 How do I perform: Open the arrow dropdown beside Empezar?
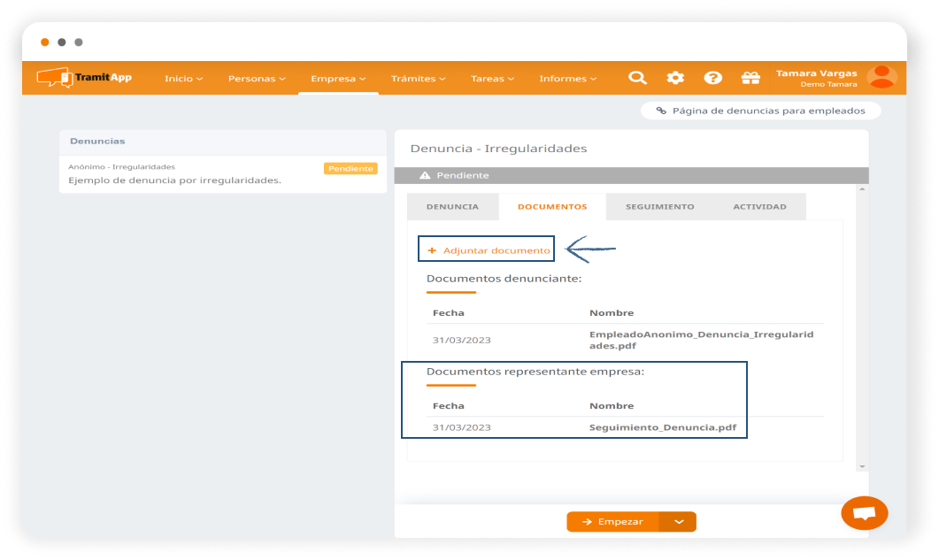click(x=679, y=522)
